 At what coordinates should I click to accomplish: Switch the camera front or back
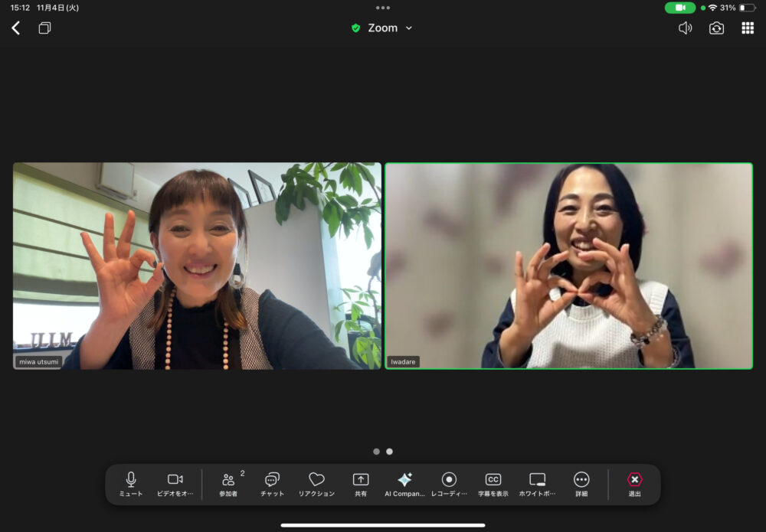[716, 28]
